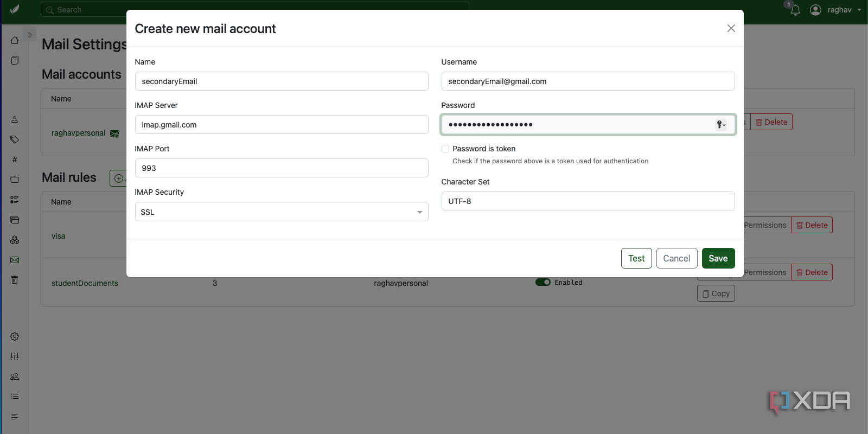Screen dimensions: 868x434
Task: Open Users and groups icon
Action: (x=15, y=376)
